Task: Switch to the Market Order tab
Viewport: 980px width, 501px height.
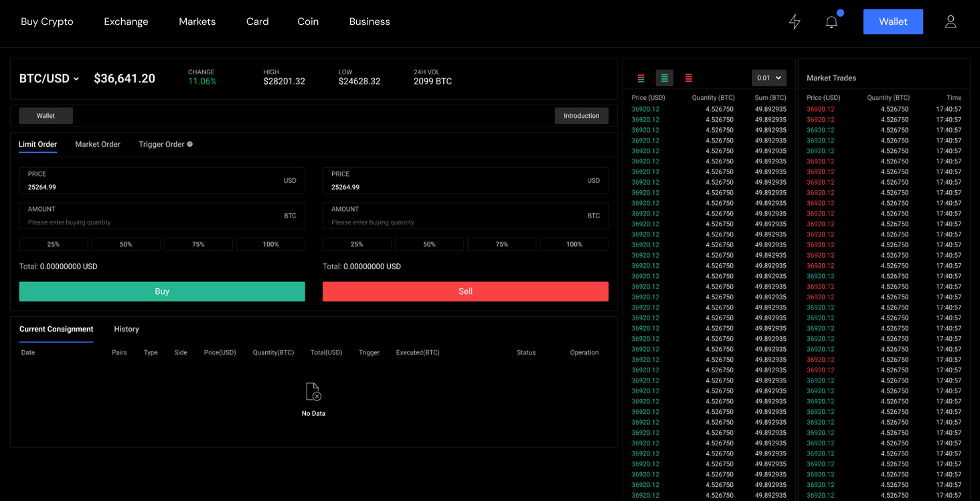Action: [x=98, y=144]
